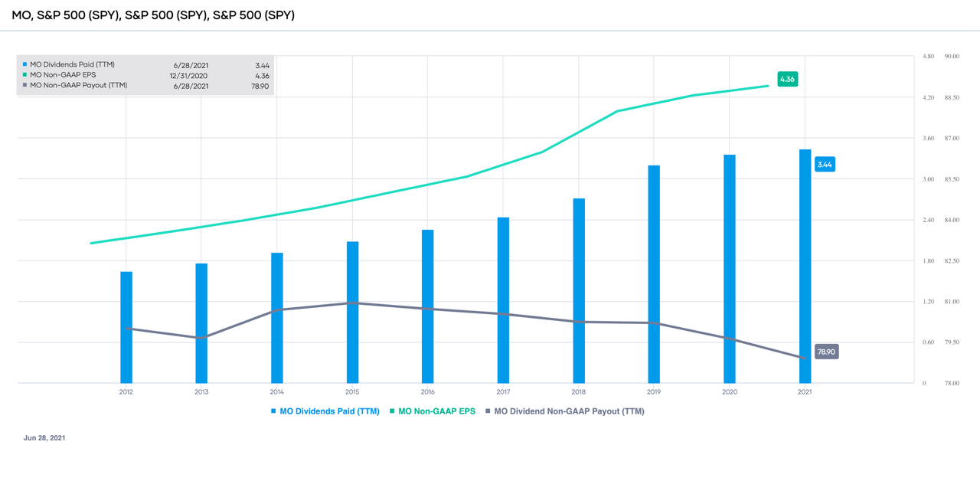Image resolution: width=980 pixels, height=478 pixels.
Task: Click the '2015' x-axis label
Action: [x=352, y=391]
